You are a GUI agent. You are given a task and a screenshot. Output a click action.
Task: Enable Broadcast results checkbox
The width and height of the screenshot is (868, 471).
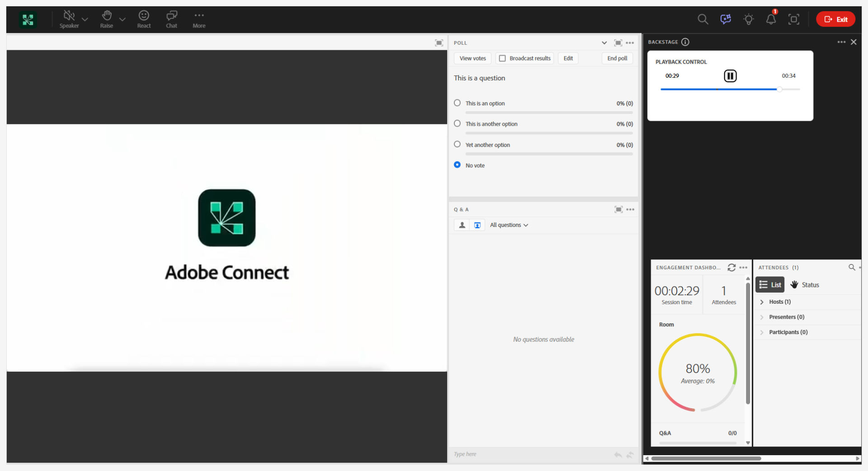point(502,58)
